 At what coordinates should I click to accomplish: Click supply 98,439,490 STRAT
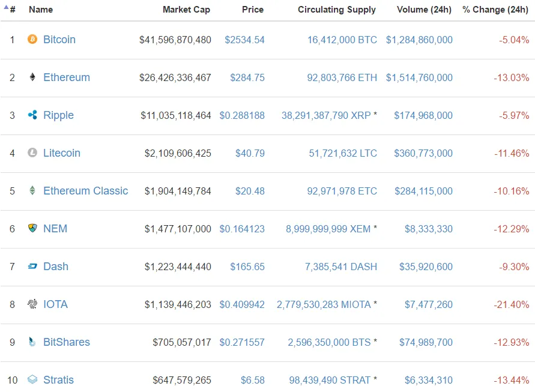330,381
